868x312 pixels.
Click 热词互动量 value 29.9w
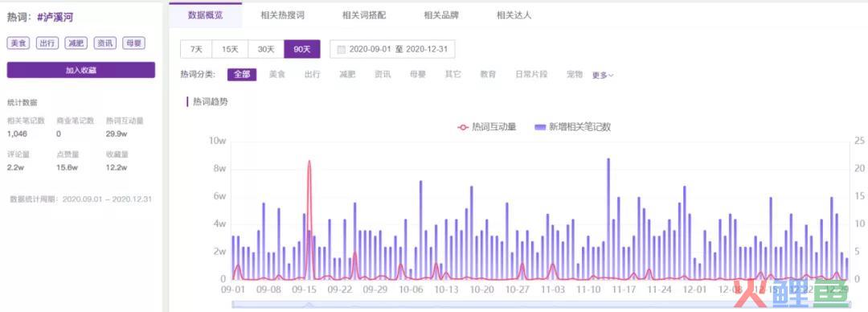[x=117, y=134]
